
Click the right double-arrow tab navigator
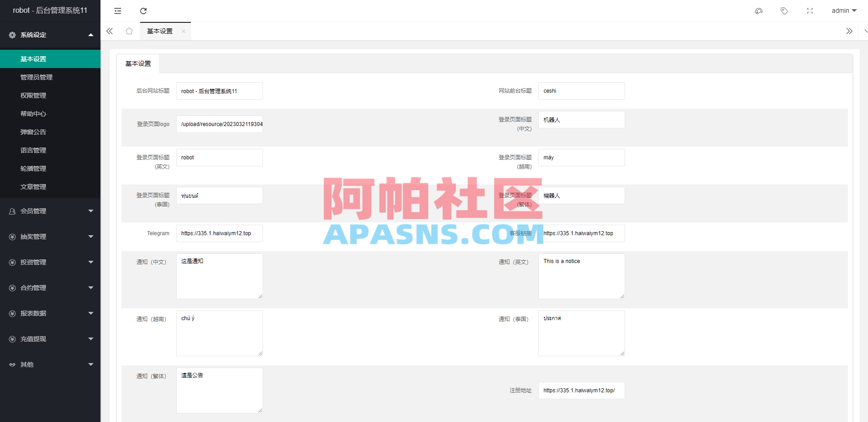(x=849, y=31)
